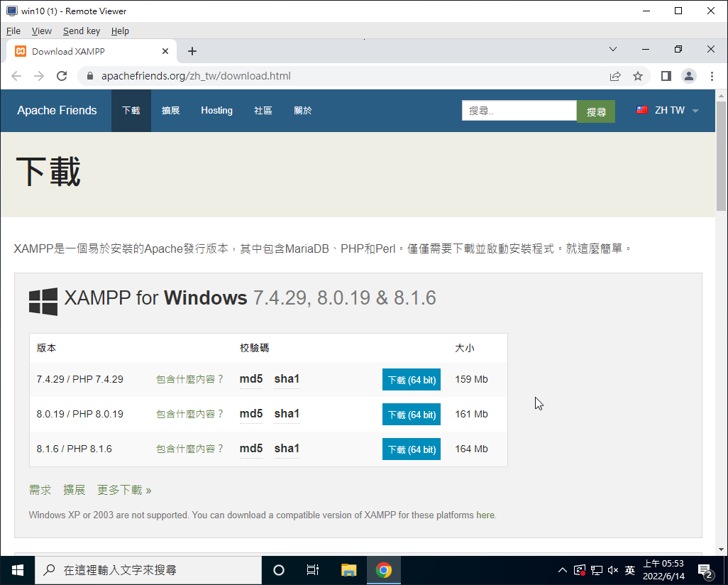Image resolution: width=728 pixels, height=585 pixels.
Task: Click the 更多下載 link
Action: tap(124, 490)
